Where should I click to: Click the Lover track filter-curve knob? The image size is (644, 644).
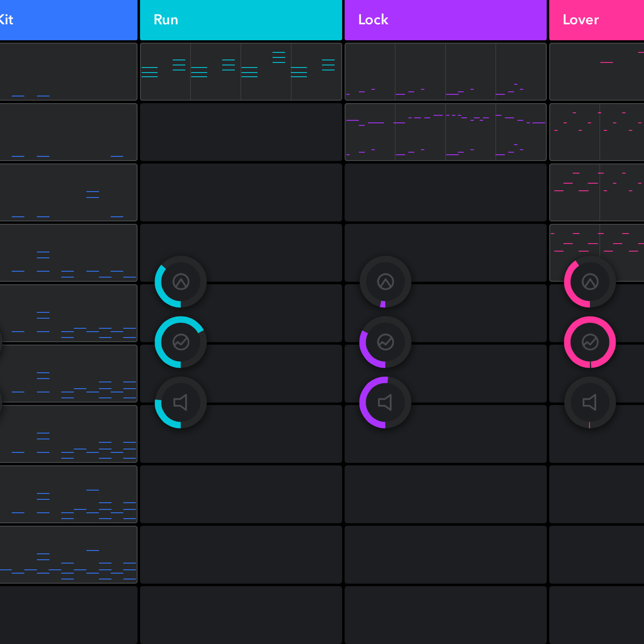590,342
